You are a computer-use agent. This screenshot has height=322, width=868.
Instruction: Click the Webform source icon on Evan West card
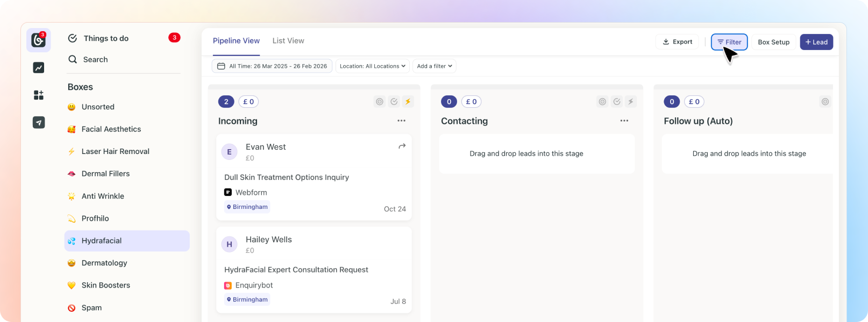coord(228,192)
